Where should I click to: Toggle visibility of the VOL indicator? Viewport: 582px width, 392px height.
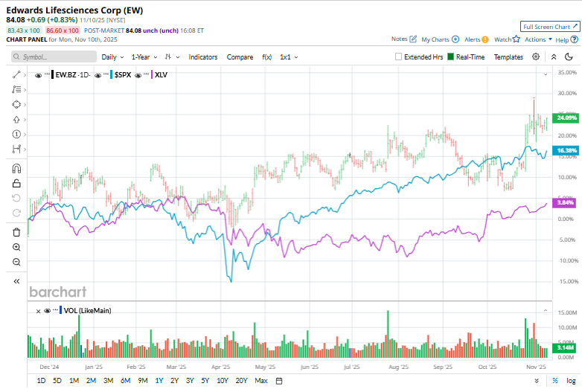(47, 310)
